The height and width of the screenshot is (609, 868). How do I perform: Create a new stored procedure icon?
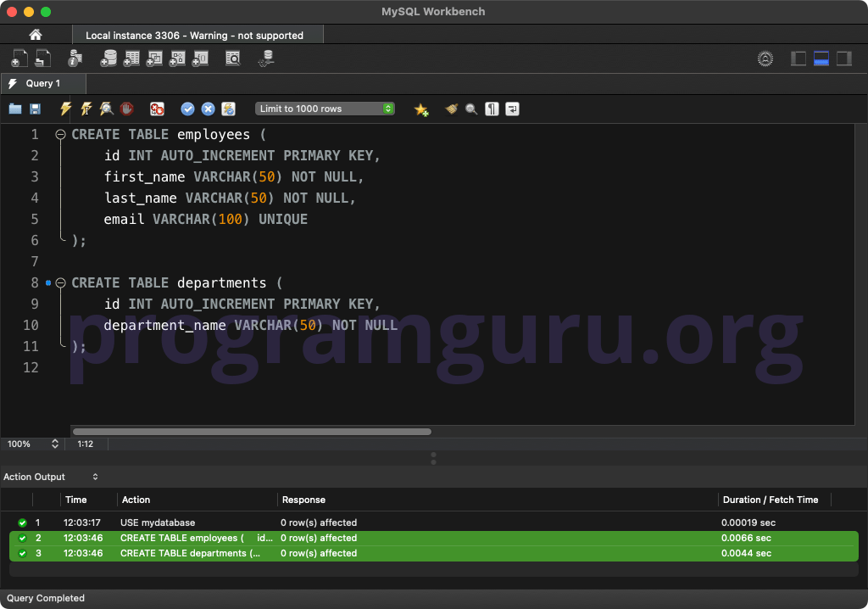click(x=177, y=58)
